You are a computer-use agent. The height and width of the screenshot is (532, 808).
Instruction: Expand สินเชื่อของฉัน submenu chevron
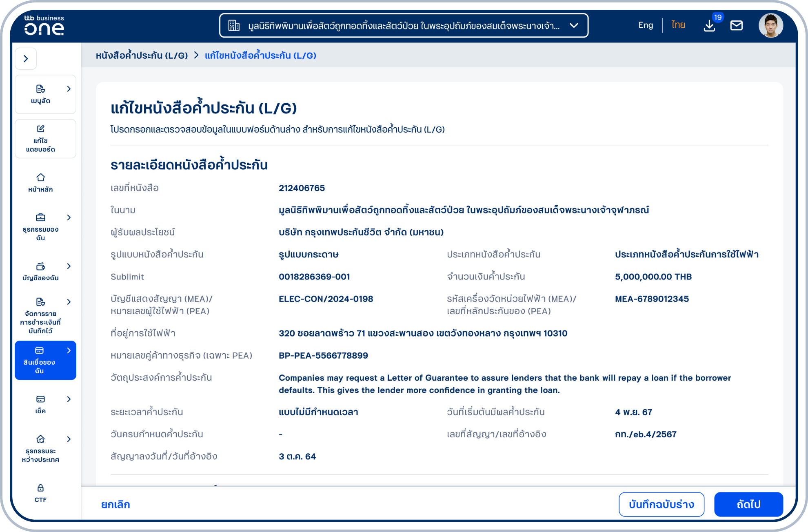coord(69,350)
